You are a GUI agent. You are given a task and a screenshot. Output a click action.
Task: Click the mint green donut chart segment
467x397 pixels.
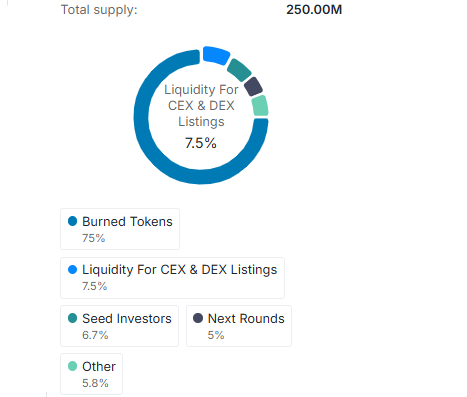point(260,106)
